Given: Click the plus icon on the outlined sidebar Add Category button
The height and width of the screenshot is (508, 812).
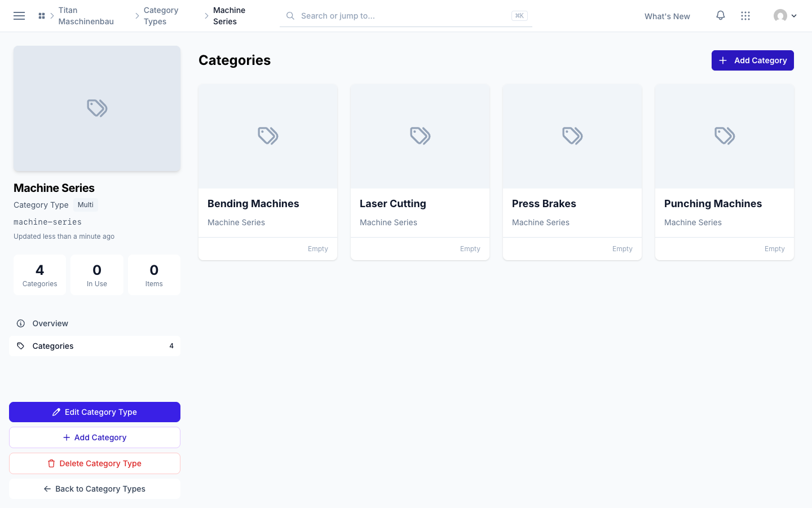Looking at the screenshot, I should (67, 437).
